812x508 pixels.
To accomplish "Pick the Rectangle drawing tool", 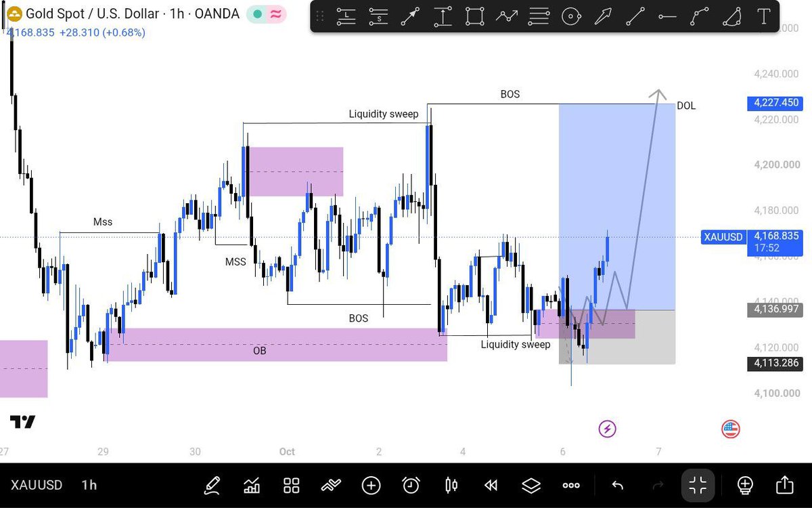I will [x=475, y=16].
